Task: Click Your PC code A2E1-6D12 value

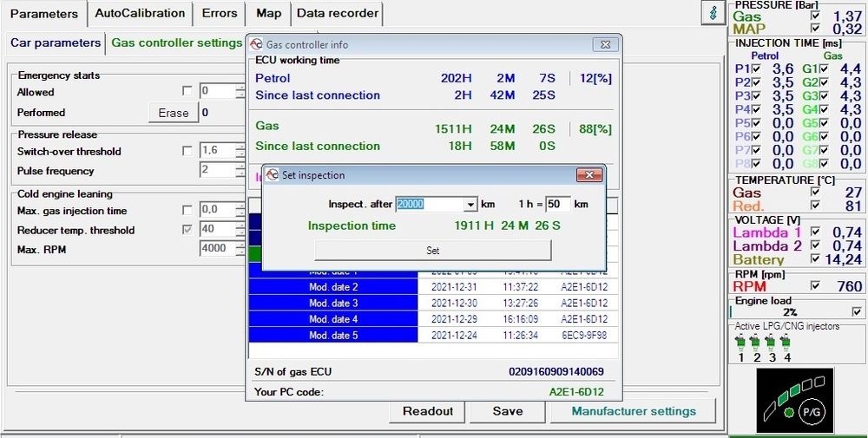Action: tap(576, 392)
